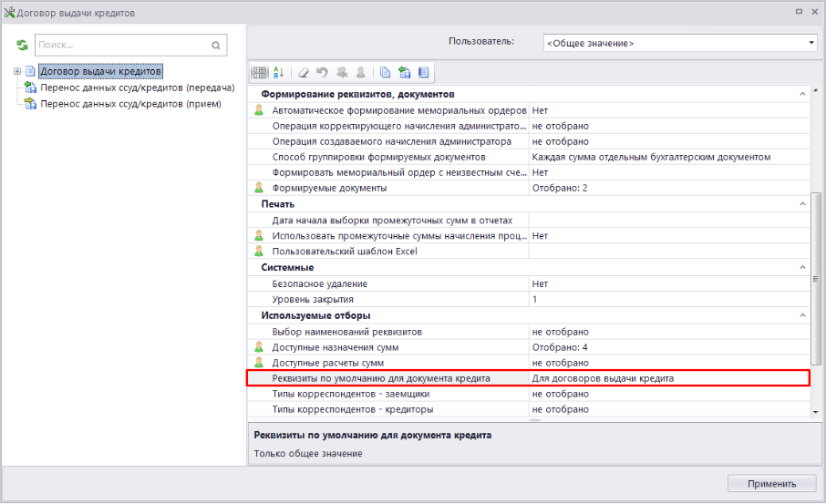826x504 pixels.
Task: Click in the Поиск search field
Action: 121,45
